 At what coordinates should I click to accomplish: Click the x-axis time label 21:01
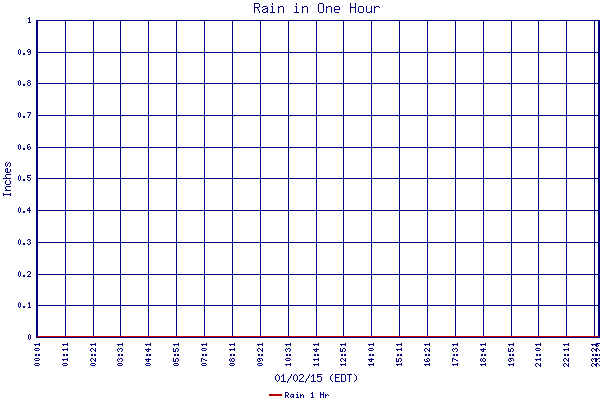pyautogui.click(x=539, y=354)
